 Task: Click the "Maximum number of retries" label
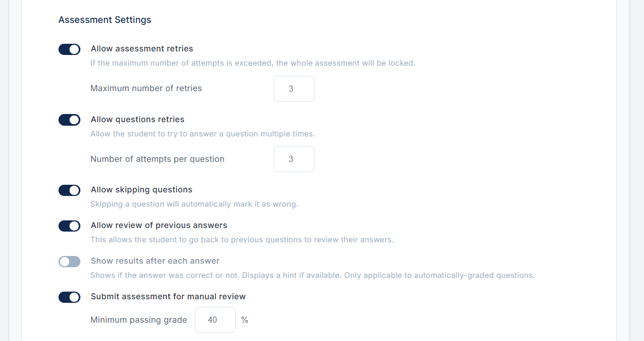[146, 89]
